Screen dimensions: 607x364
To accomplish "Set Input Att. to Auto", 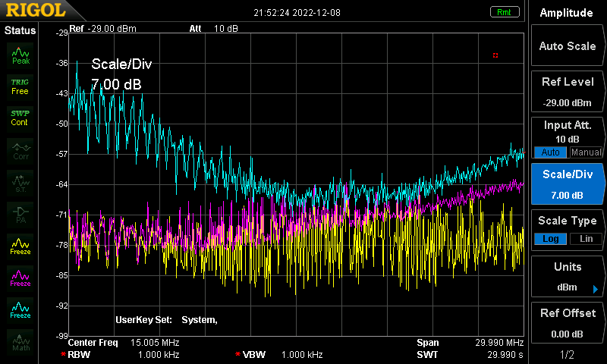I will tap(550, 152).
